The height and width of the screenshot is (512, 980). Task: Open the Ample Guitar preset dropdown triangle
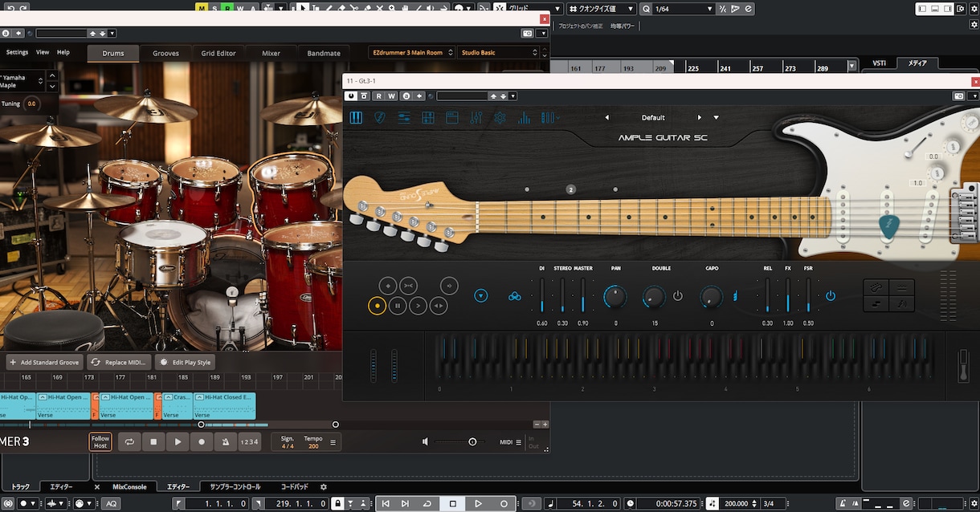(716, 117)
